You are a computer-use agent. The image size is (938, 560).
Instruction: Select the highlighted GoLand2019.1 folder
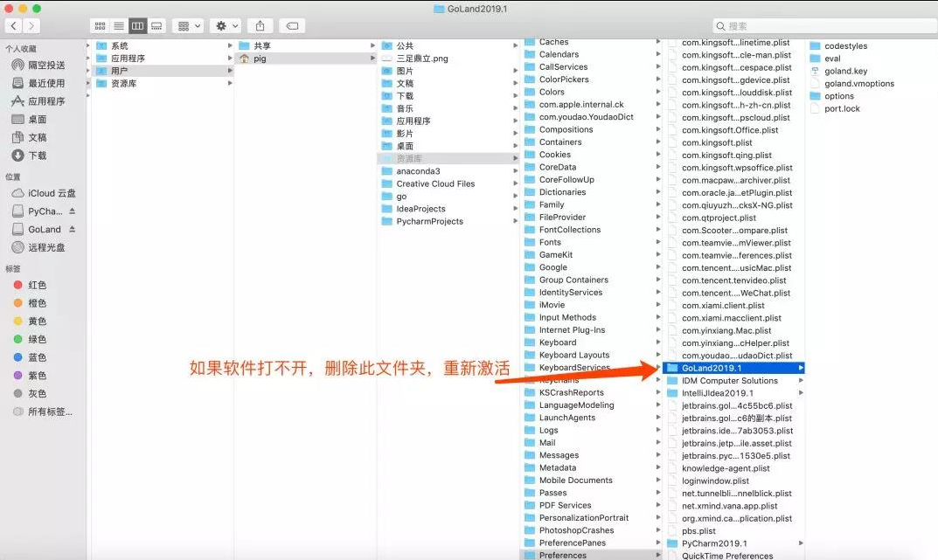tap(734, 368)
